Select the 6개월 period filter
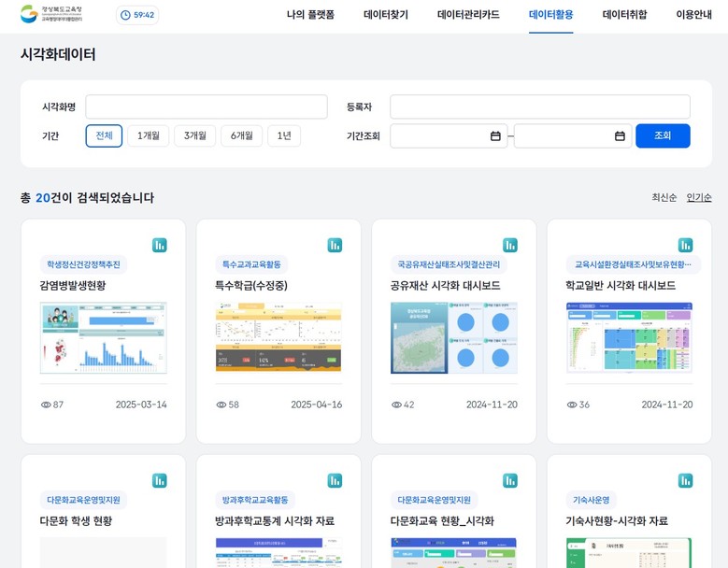The height and width of the screenshot is (568, 728). point(241,136)
